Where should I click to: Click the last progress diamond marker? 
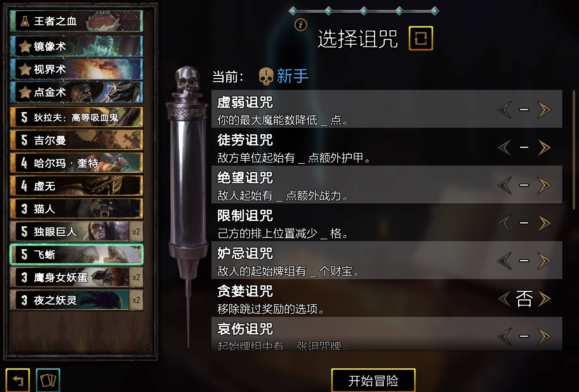coord(435,11)
